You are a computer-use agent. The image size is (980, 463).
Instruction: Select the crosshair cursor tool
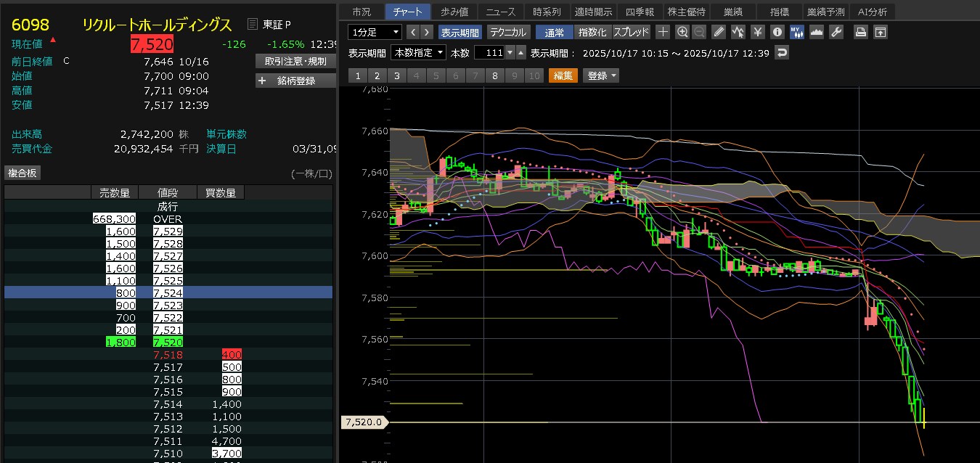pyautogui.click(x=663, y=32)
